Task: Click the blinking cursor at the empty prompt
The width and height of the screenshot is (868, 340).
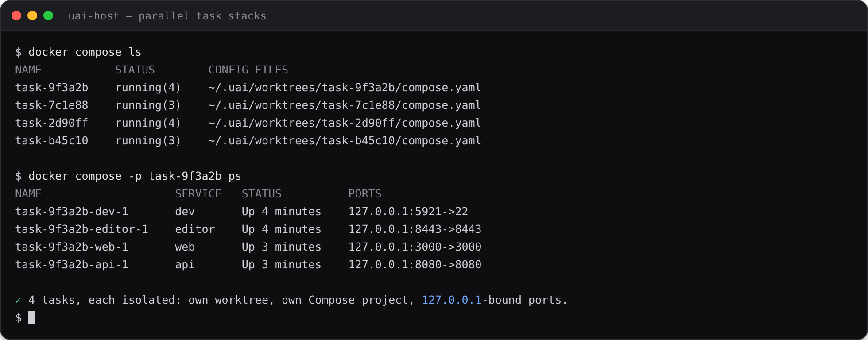Action: [32, 317]
